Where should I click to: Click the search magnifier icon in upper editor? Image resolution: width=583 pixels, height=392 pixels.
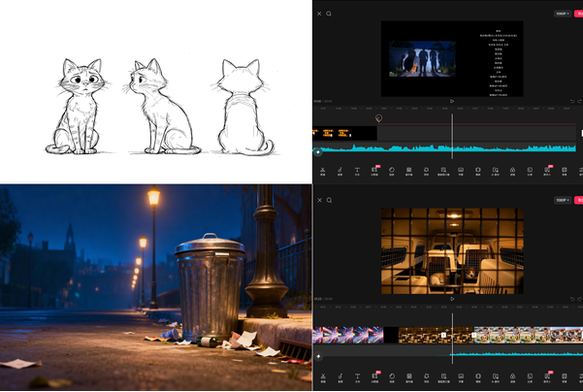pos(329,14)
